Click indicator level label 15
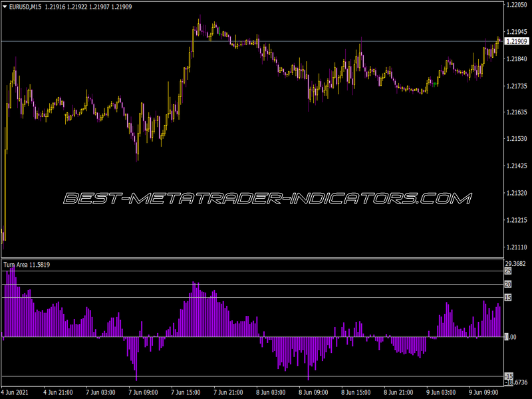This screenshot has width=532, height=399. pyautogui.click(x=508, y=297)
